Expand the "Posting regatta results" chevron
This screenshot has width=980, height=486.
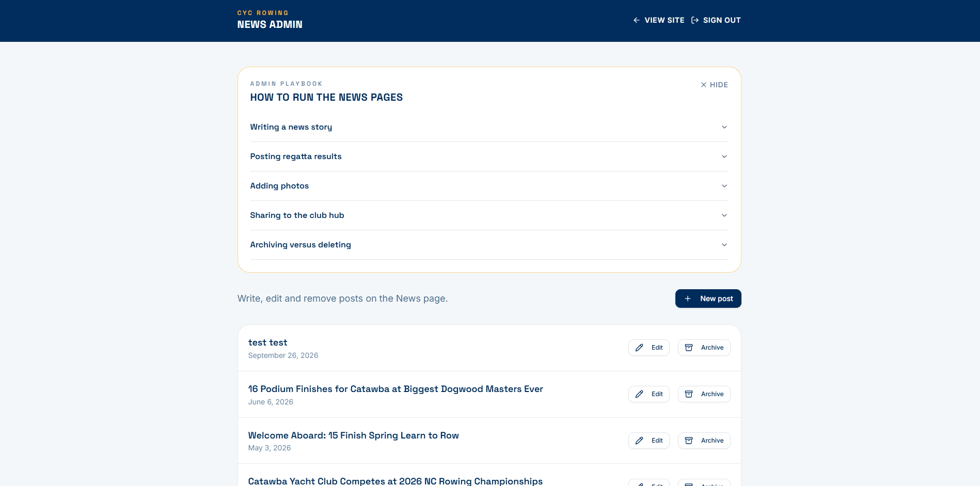coord(724,156)
